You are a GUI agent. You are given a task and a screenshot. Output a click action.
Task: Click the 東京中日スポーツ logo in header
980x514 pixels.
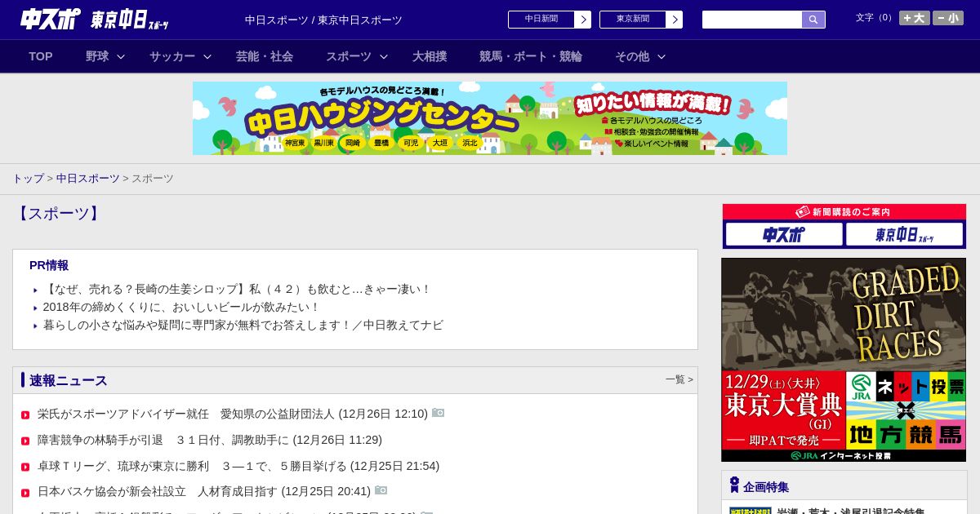129,20
